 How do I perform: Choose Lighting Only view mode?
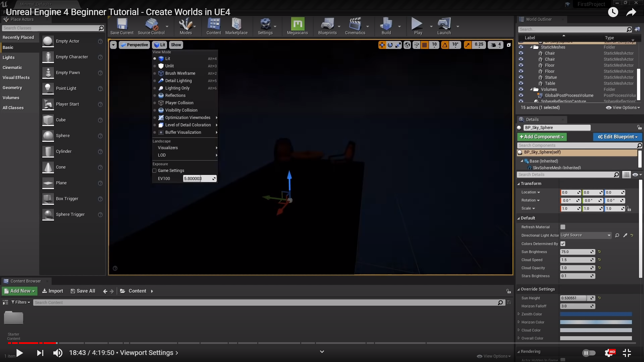pos(177,88)
